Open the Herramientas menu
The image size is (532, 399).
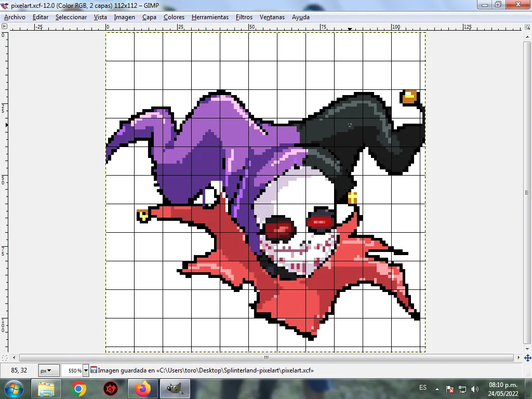coord(210,17)
